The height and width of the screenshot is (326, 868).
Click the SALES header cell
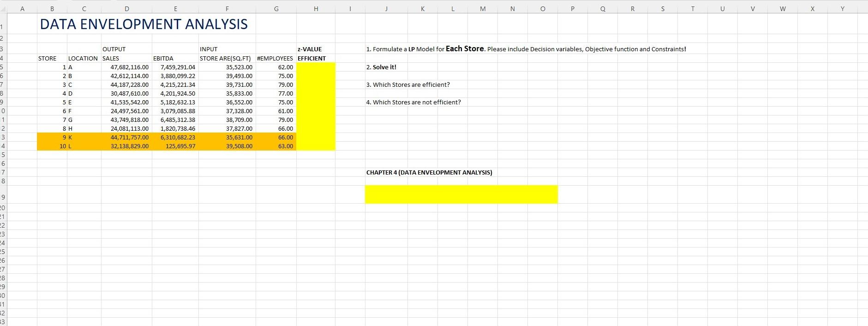tap(111, 58)
